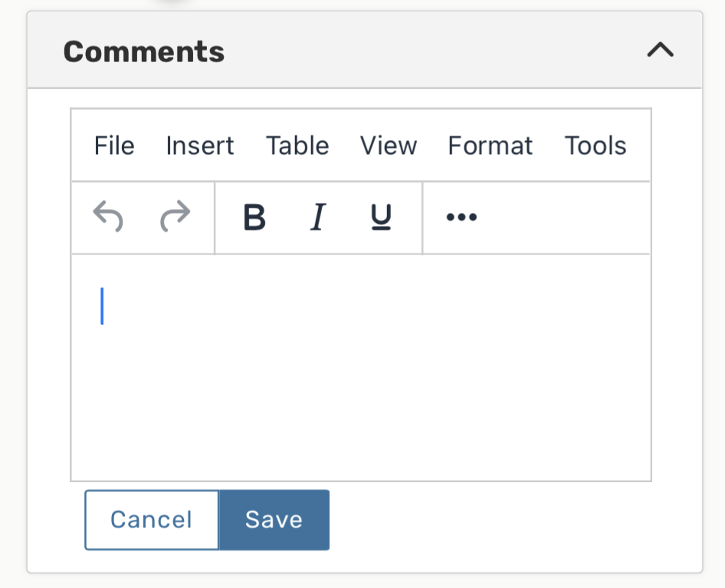Toggle bold formatting
The width and height of the screenshot is (725, 588).
[x=254, y=218]
